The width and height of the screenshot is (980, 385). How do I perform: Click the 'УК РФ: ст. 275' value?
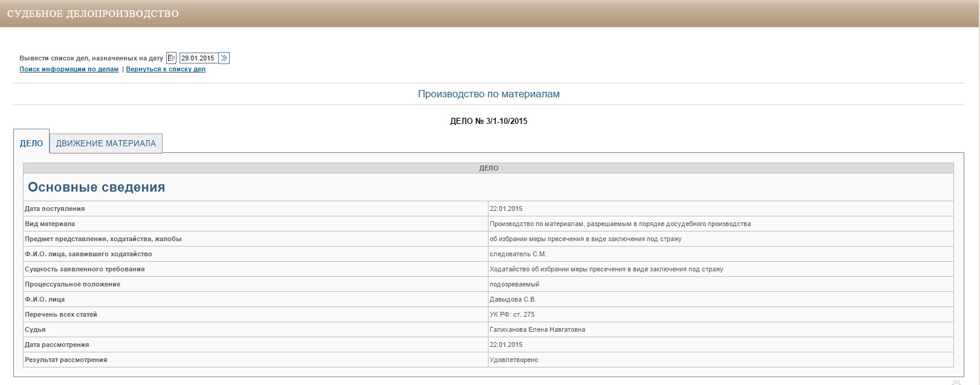(x=512, y=314)
